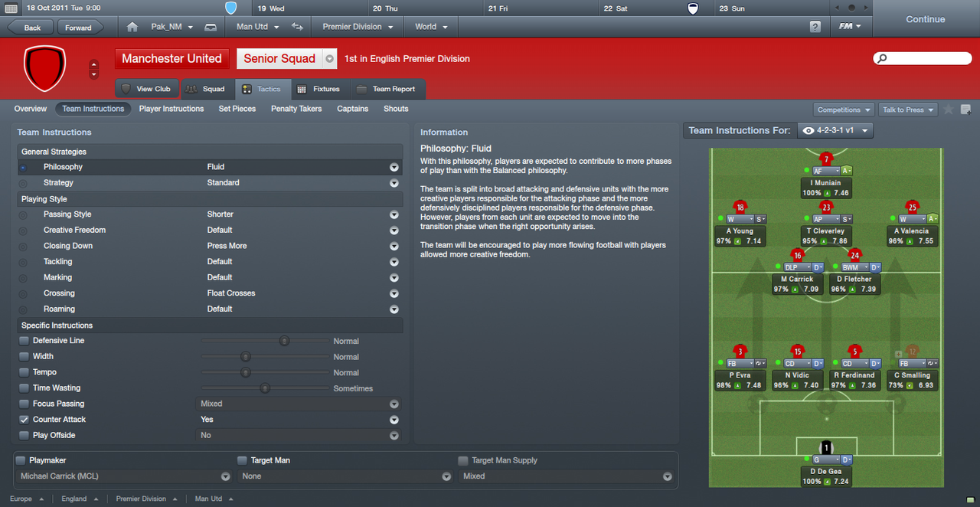Open the Fixtures tab
The image size is (980, 507).
tap(318, 89)
